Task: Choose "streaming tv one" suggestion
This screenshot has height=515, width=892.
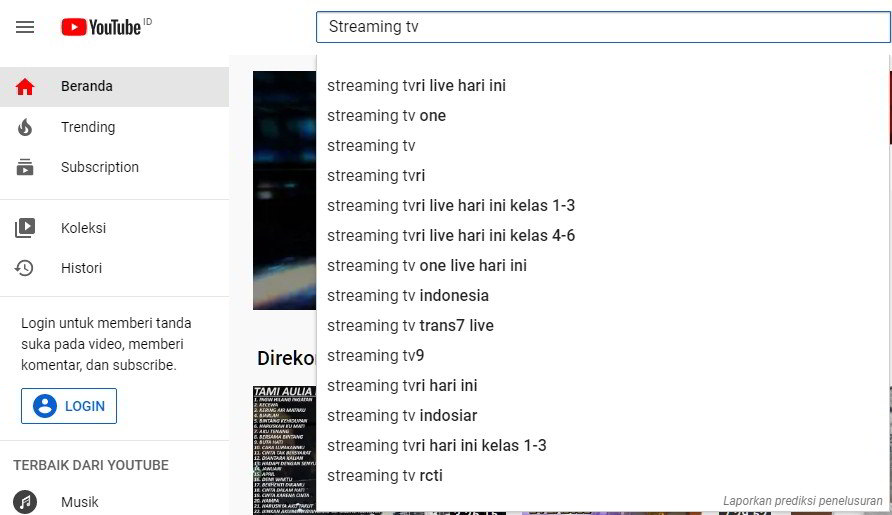Action: (x=386, y=116)
